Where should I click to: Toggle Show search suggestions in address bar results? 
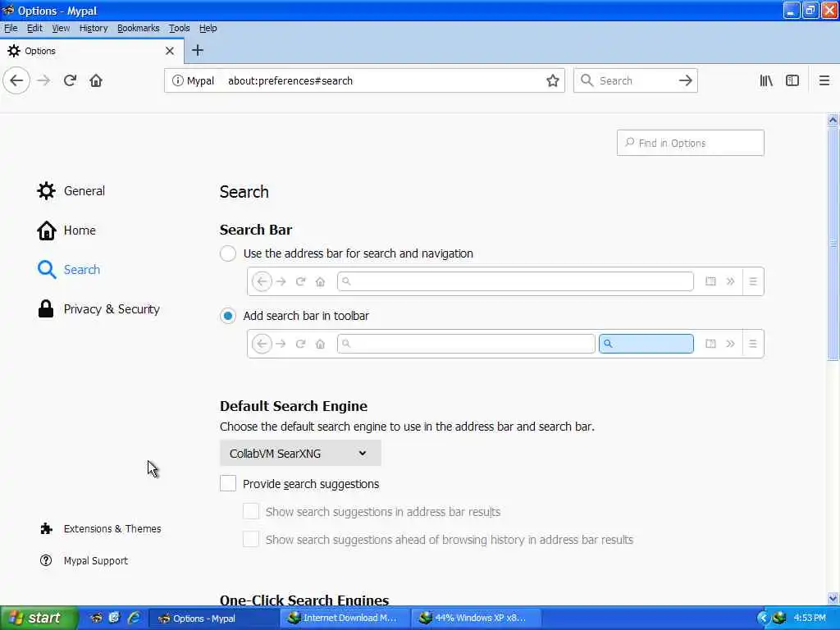coord(251,511)
